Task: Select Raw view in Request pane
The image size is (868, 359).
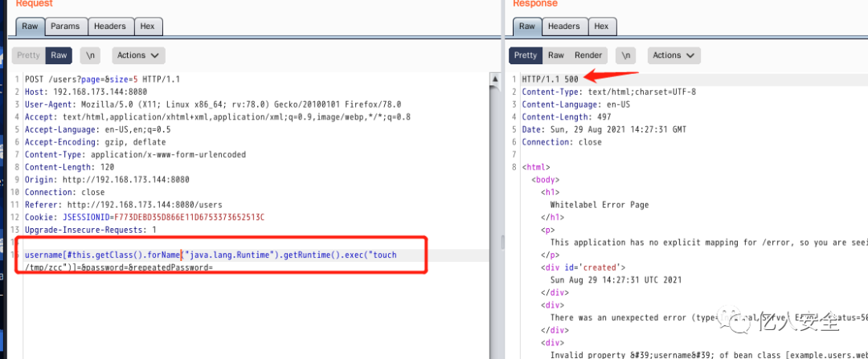Action: [x=59, y=55]
